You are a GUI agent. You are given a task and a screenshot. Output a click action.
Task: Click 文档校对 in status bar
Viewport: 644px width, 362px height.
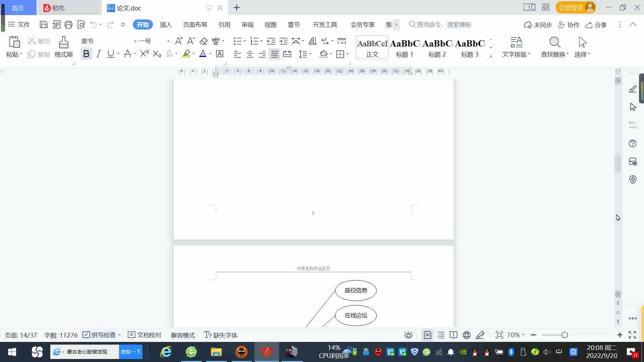click(x=145, y=335)
